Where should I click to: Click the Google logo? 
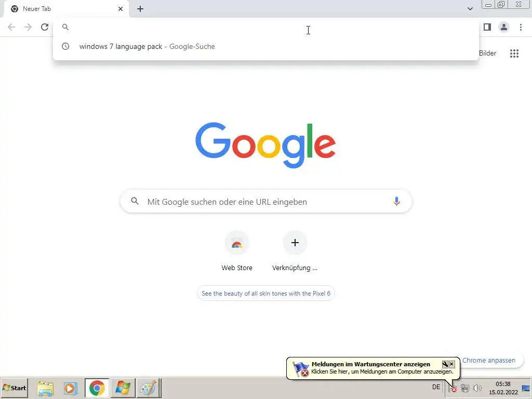pyautogui.click(x=265, y=145)
